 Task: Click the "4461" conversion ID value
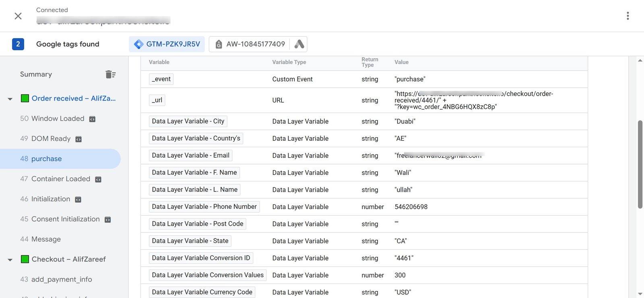pos(404,258)
